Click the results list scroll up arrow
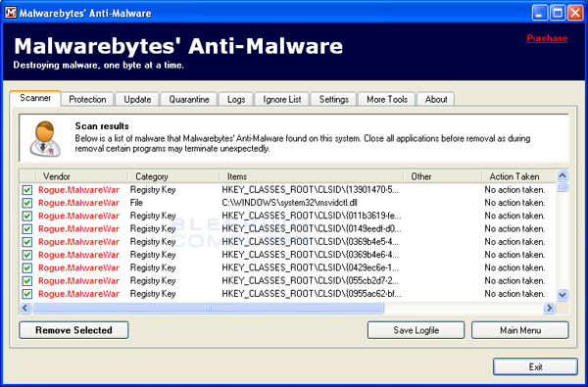 563,175
